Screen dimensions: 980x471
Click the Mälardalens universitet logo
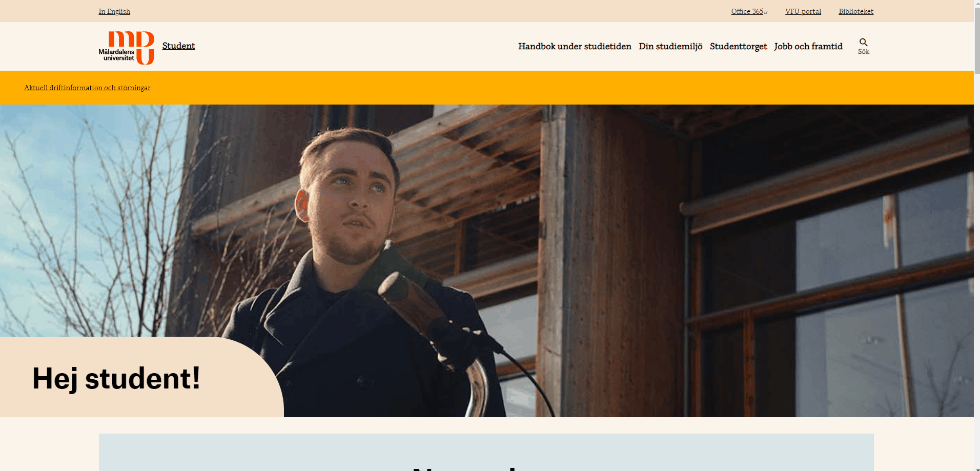127,48
